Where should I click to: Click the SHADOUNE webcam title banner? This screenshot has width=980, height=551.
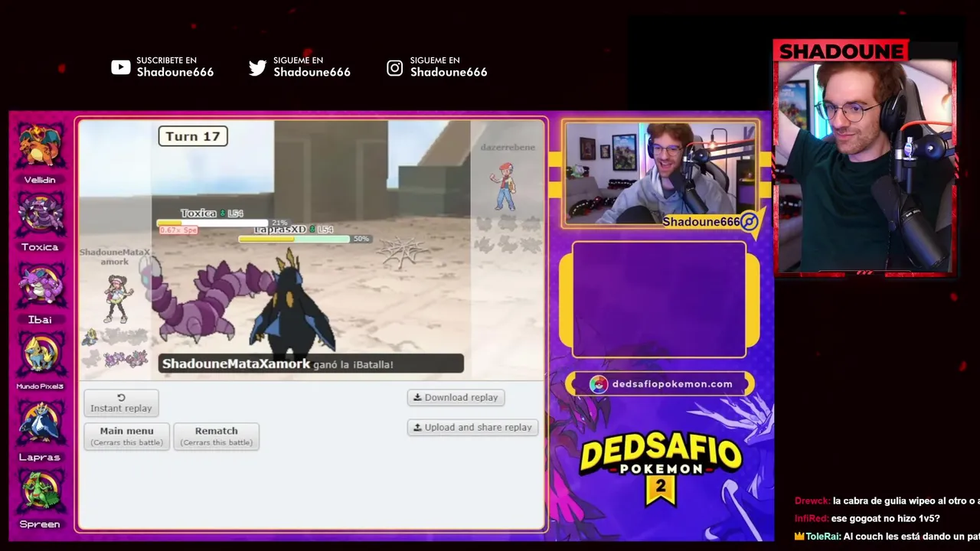click(x=841, y=51)
